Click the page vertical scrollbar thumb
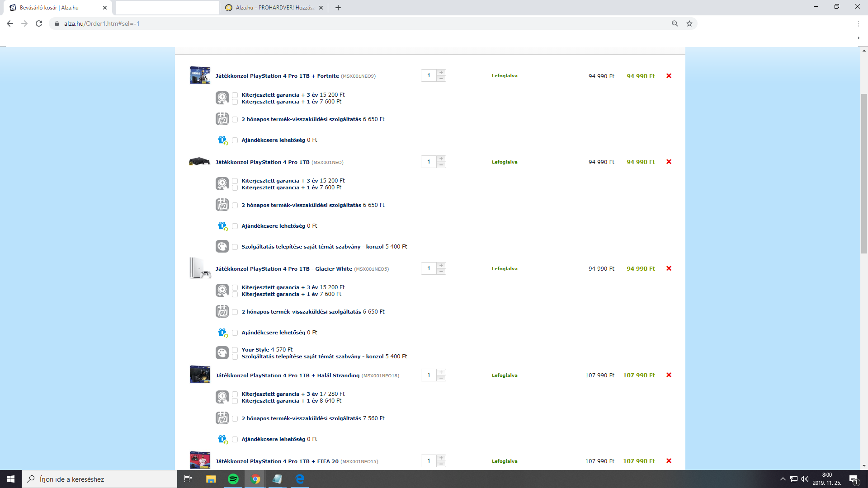 click(x=864, y=174)
